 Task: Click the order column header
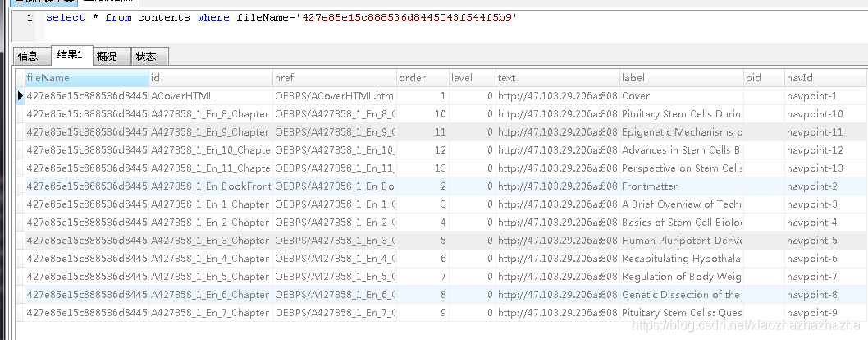click(x=423, y=78)
